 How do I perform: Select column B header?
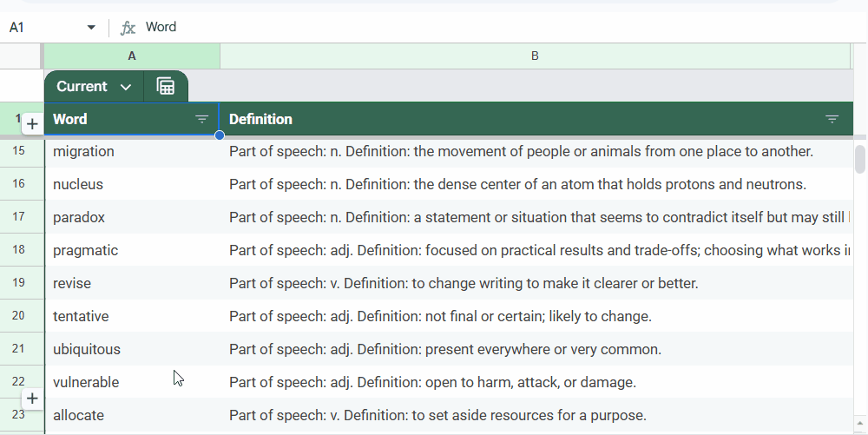click(535, 56)
